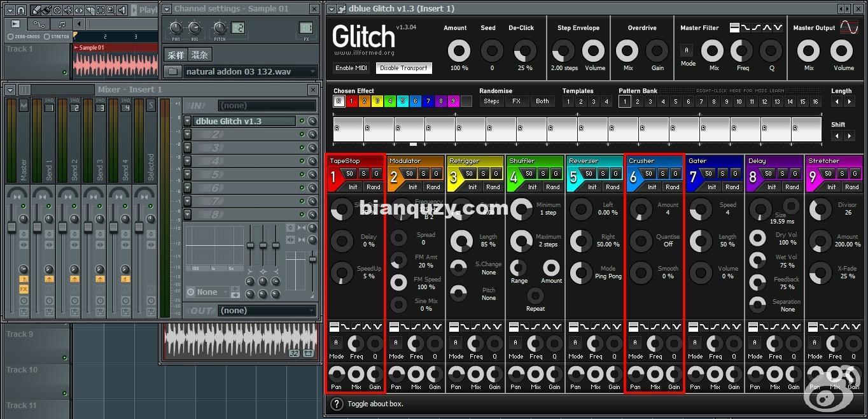The image size is (868, 419).
Task: Select the paint brush tool in Playlist
Action: pyautogui.click(x=46, y=10)
